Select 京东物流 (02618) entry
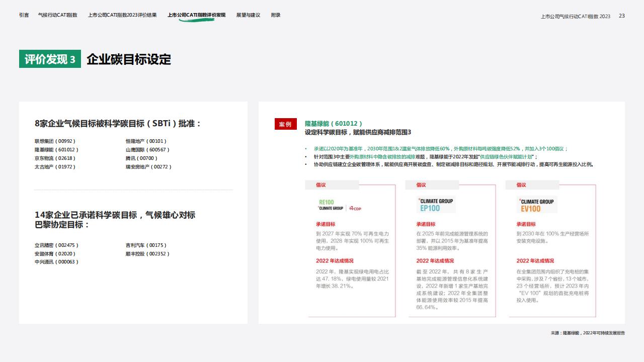This screenshot has width=644, height=362. click(55, 158)
